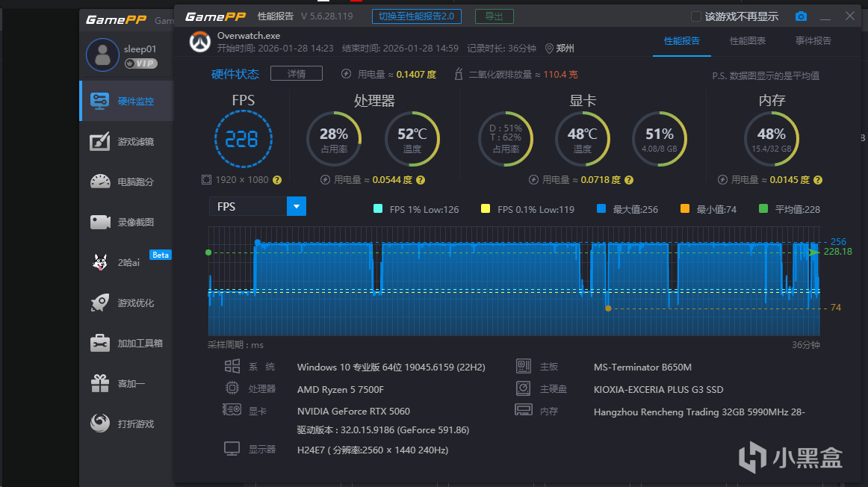The image size is (868, 487).
Task: Click the AMD Ryzen 5 7500F text
Action: (x=341, y=390)
